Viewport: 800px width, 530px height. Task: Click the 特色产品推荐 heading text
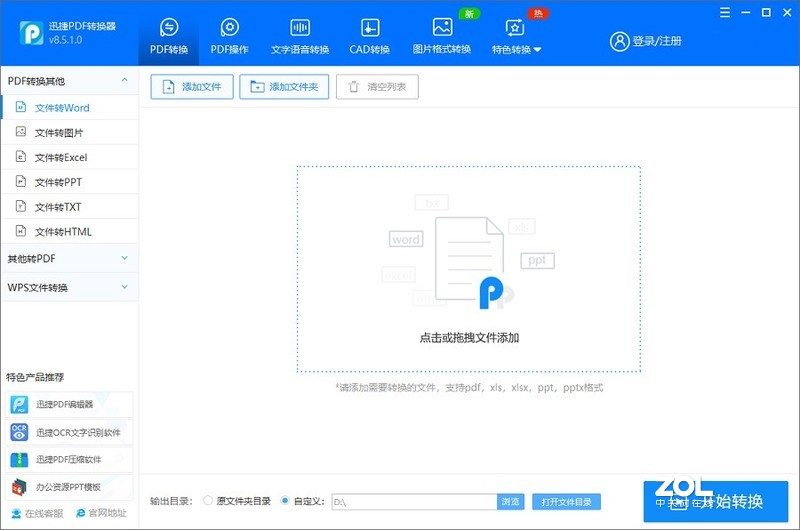tap(35, 377)
